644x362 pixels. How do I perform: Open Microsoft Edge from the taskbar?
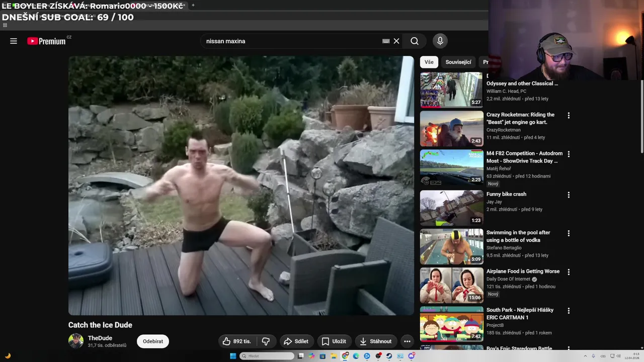pyautogui.click(x=356, y=356)
